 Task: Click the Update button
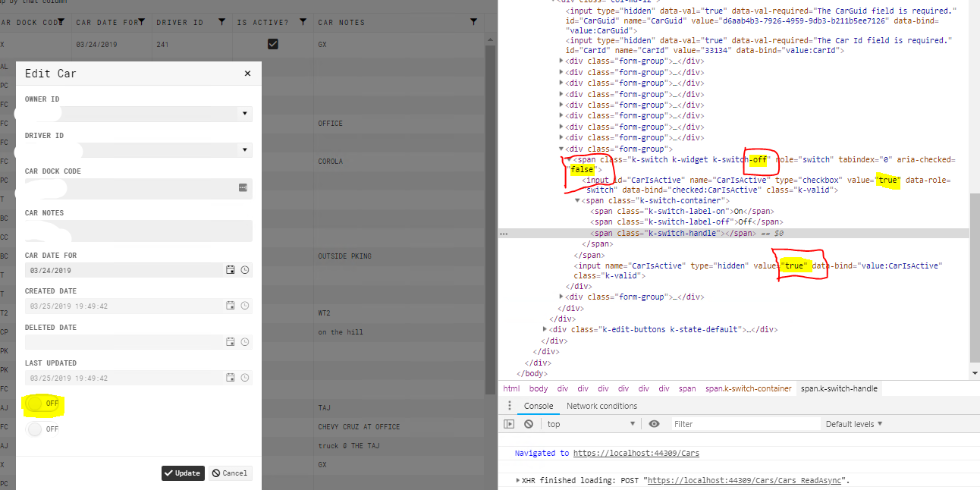click(183, 473)
